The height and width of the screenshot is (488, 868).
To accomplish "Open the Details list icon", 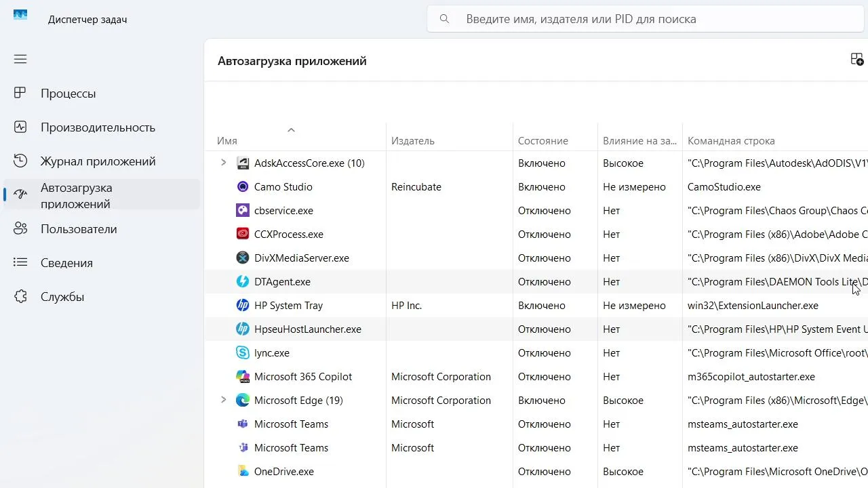I will [20, 262].
